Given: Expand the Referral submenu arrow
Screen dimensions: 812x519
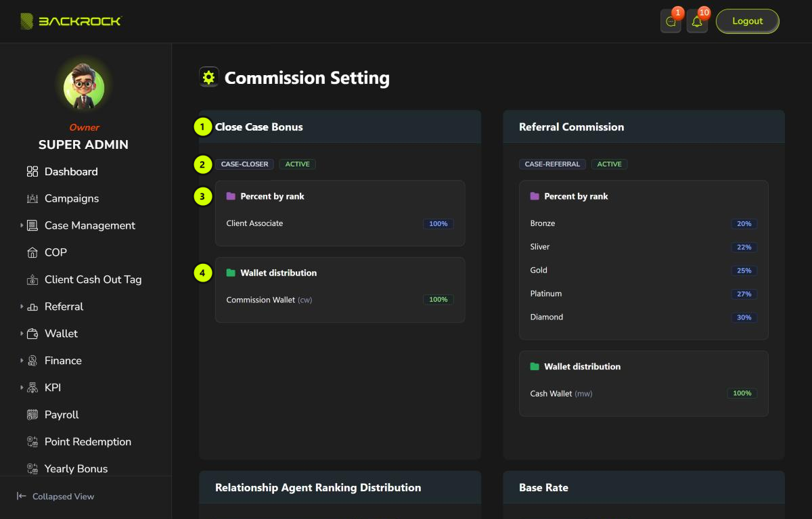Looking at the screenshot, I should (22, 307).
